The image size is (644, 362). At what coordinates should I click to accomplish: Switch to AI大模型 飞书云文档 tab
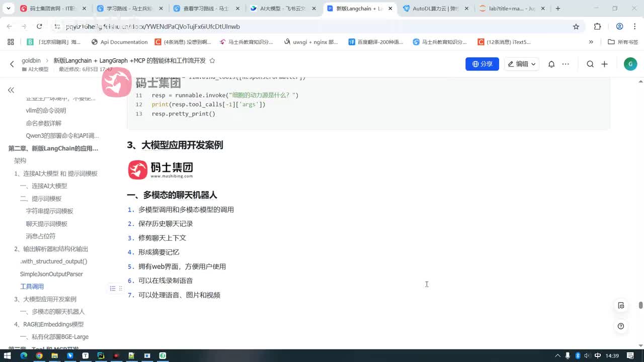[x=283, y=9]
